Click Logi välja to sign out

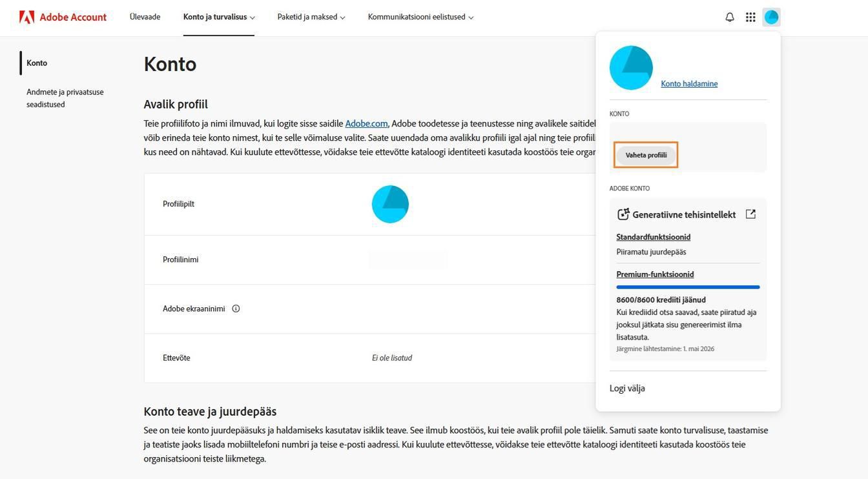point(627,388)
